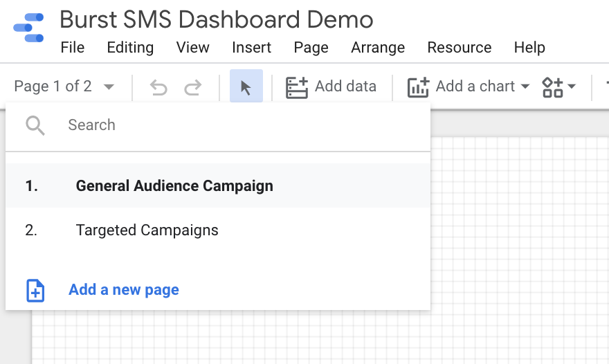Select General Audience Campaign page
609x364 pixels.
pyautogui.click(x=218, y=185)
